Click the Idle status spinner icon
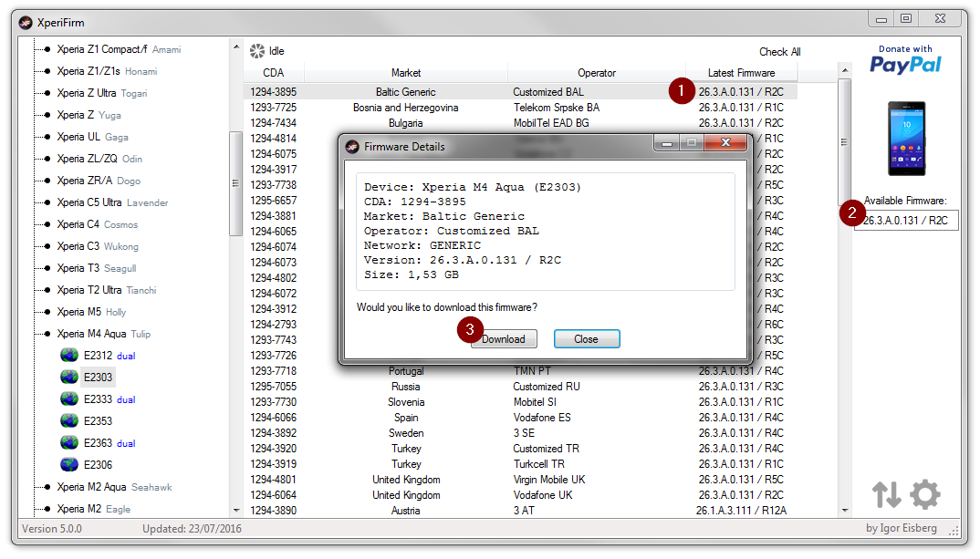This screenshot has height=559, width=980. click(x=257, y=51)
